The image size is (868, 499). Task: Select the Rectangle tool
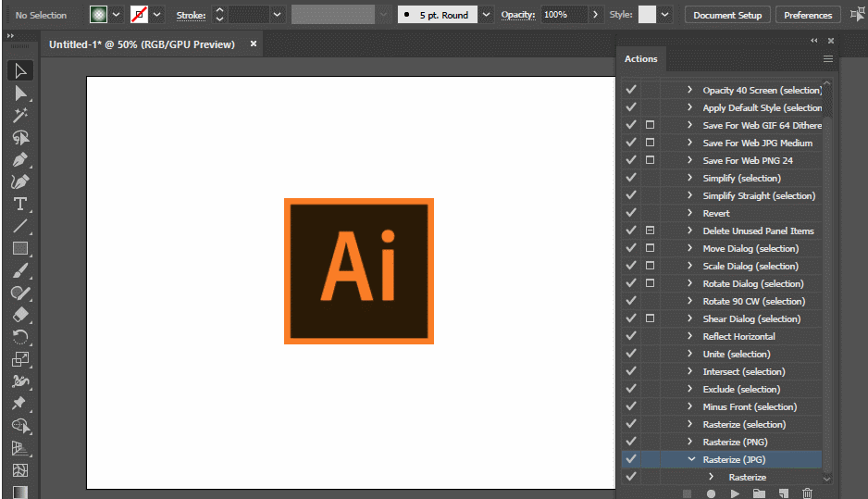20,248
